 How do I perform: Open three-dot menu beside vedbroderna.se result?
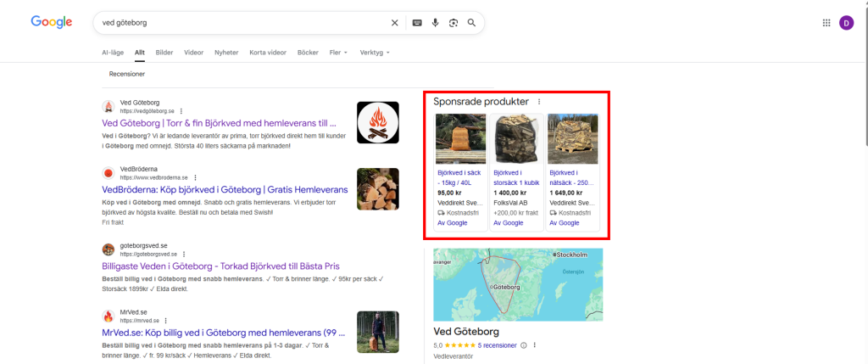(195, 177)
